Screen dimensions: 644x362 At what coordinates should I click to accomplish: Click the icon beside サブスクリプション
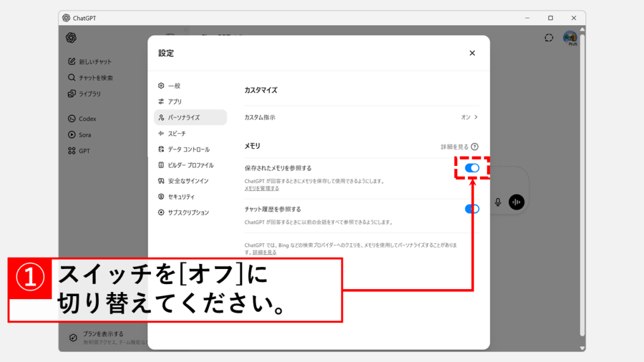pos(161,212)
